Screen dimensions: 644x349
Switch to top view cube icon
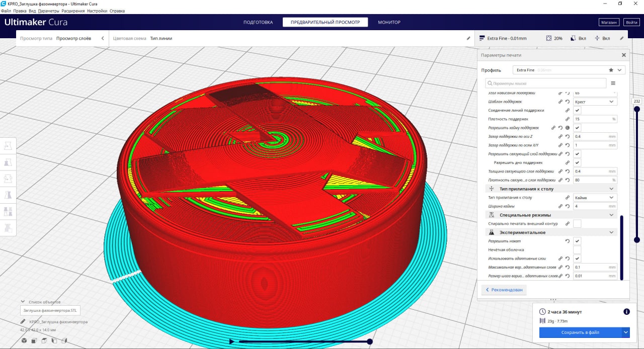tap(44, 341)
